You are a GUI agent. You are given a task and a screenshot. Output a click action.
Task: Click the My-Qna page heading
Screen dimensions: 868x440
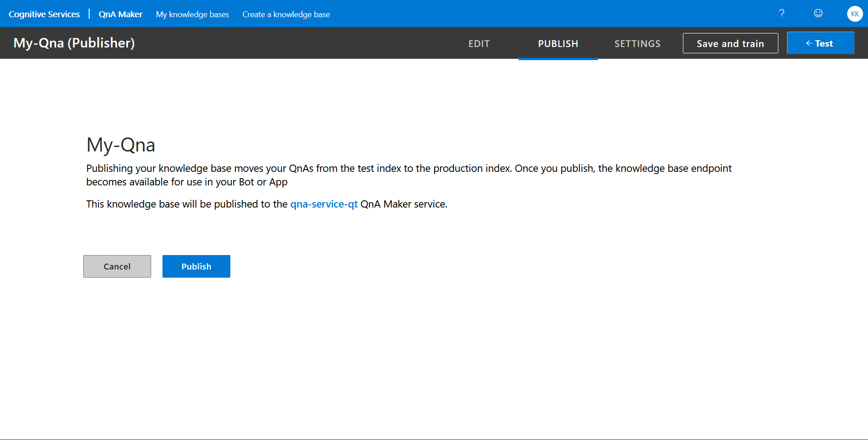121,145
